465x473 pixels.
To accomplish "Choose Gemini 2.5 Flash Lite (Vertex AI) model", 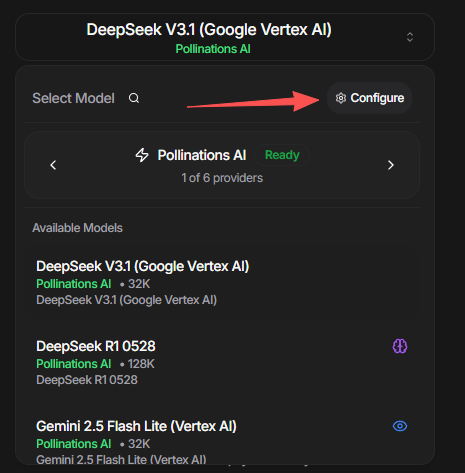I will point(223,439).
